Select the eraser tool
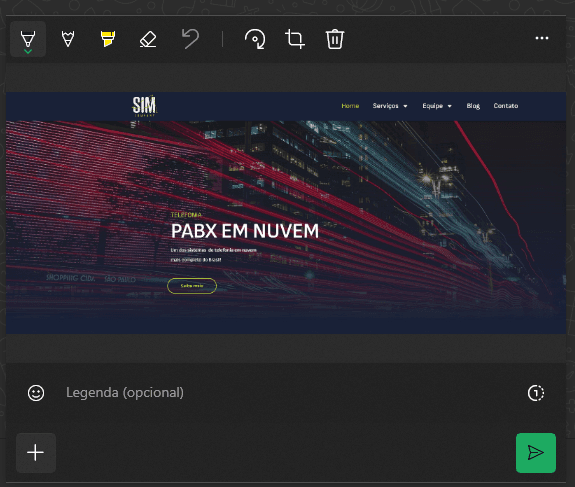575x487 pixels. click(x=148, y=39)
